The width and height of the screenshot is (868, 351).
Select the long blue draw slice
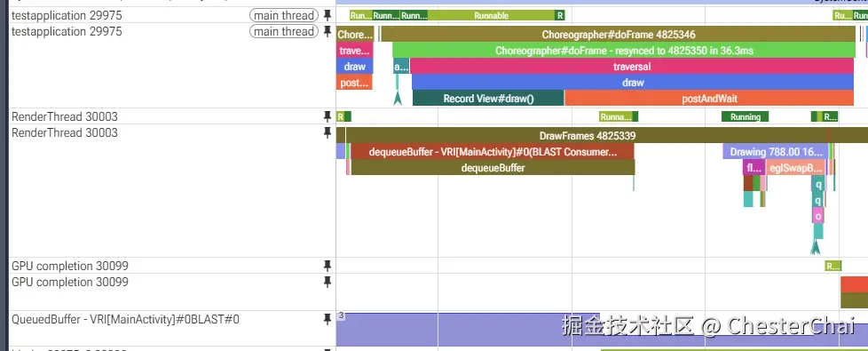coord(633,82)
